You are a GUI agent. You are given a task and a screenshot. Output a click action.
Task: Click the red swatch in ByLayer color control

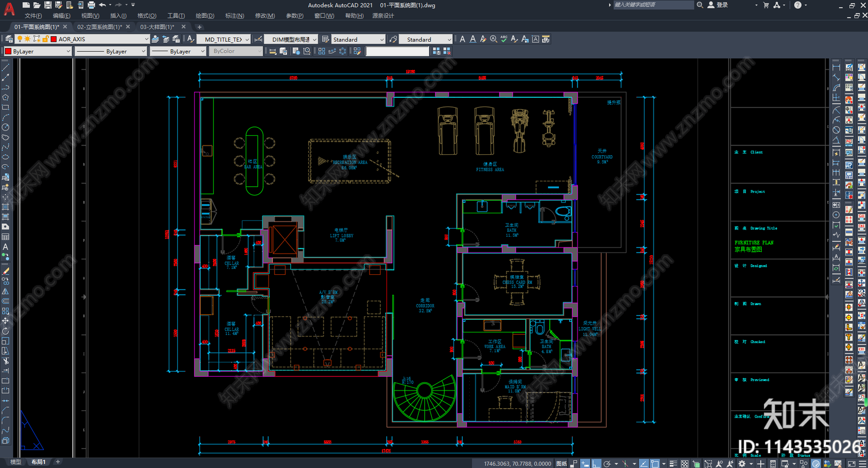coord(8,51)
